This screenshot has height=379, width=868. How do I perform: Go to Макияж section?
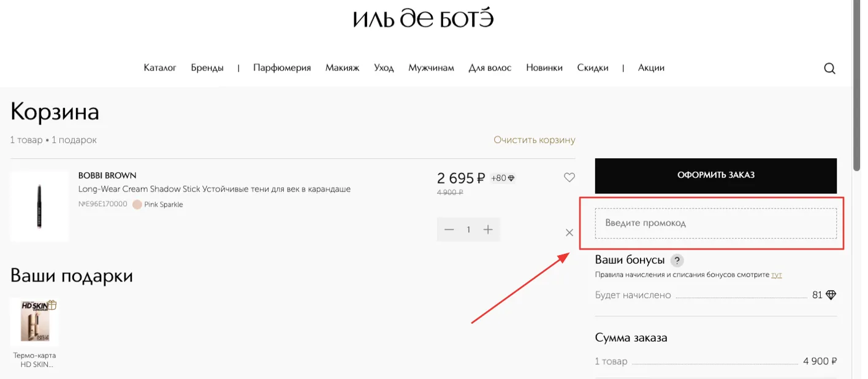tap(342, 67)
